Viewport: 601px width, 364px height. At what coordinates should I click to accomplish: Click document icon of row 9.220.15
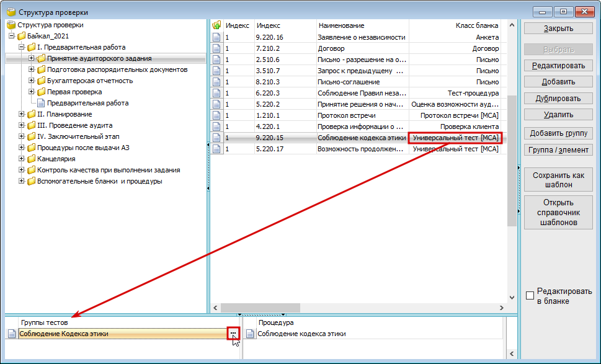click(216, 138)
